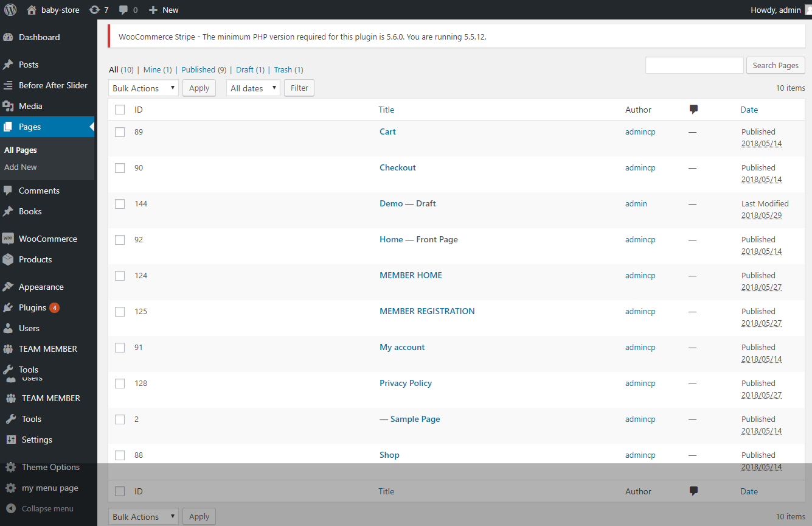
Task: Sort by the Date column header above the table
Action: (x=749, y=110)
